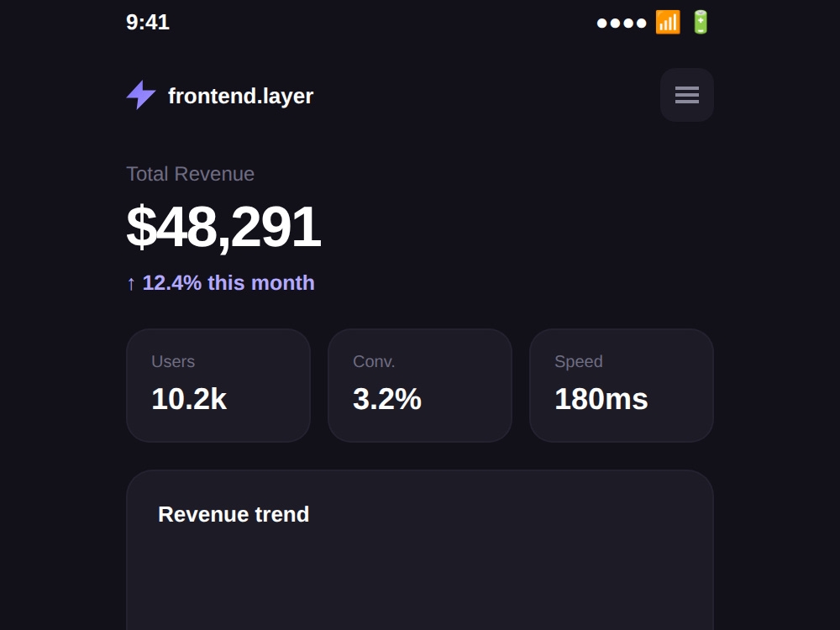The width and height of the screenshot is (840, 630).
Task: Click the cellular signal dots
Action: pos(622,23)
